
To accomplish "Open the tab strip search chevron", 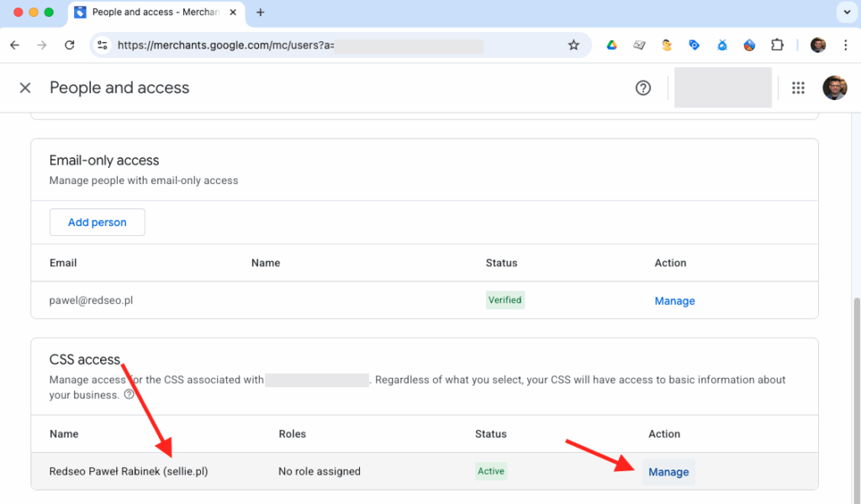I will pos(848,13).
